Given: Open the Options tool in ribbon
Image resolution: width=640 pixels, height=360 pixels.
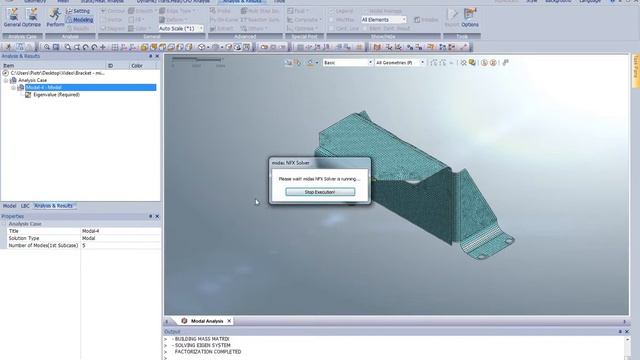Looking at the screenshot, I should (x=470, y=18).
